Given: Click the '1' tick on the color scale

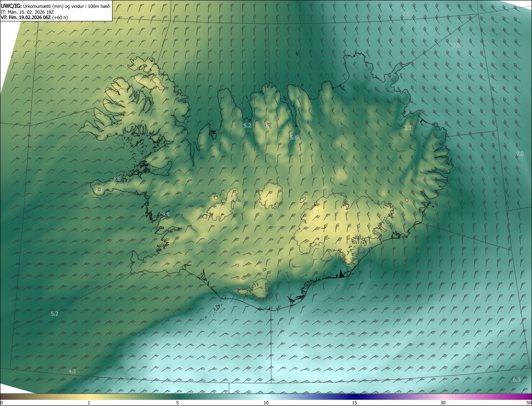Looking at the screenshot, I should (x=89, y=403).
